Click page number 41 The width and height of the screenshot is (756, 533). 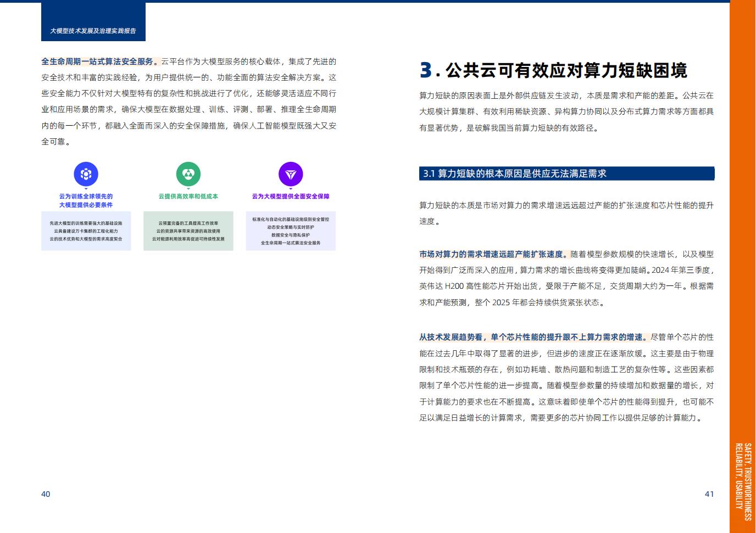pos(709,494)
